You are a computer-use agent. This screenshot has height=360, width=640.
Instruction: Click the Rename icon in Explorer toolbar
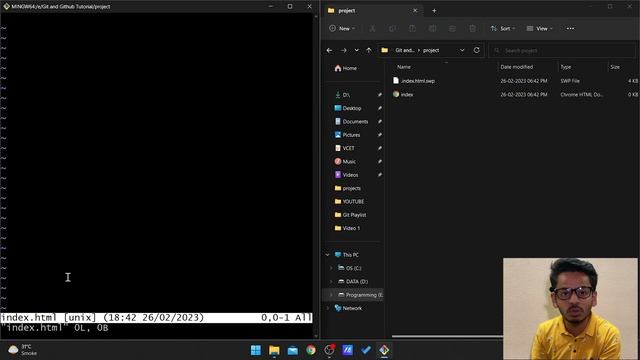point(432,29)
